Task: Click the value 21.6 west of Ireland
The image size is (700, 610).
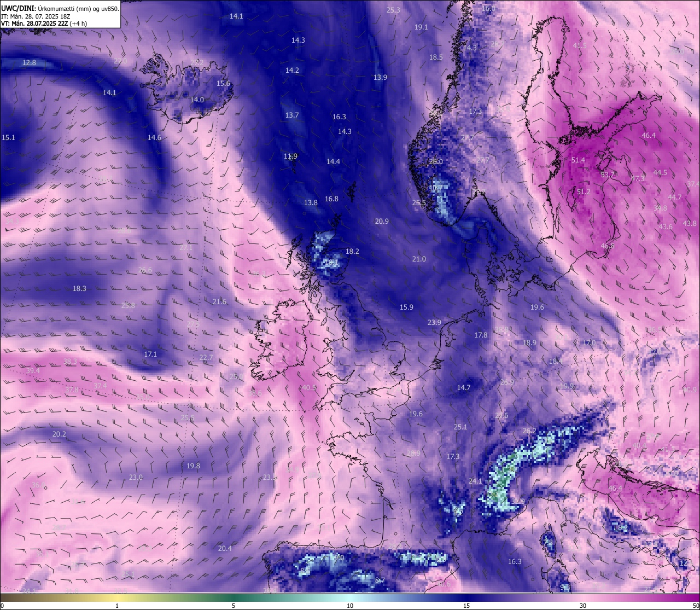Action: click(219, 302)
